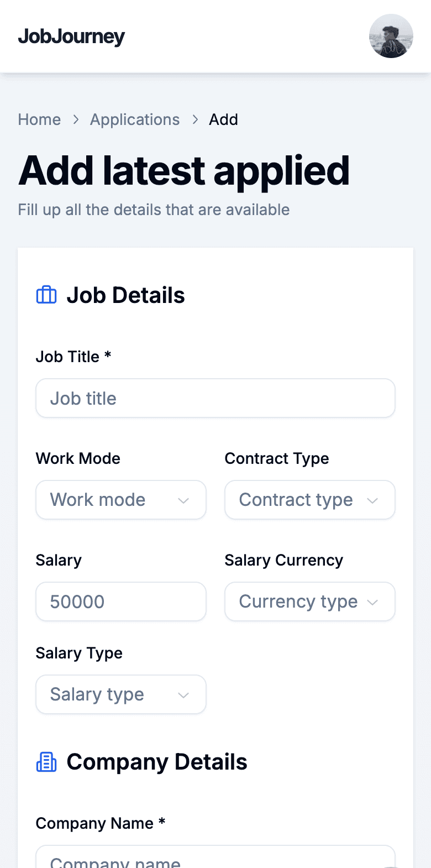The height and width of the screenshot is (868, 431).
Task: Navigate to Home via the breadcrumb
Action: coord(39,119)
